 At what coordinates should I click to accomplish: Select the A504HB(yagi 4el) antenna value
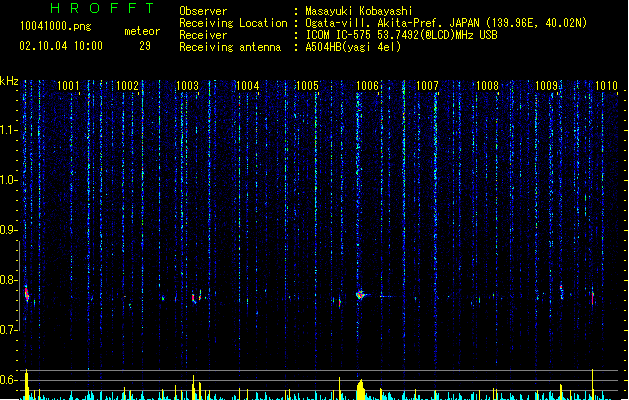click(353, 47)
